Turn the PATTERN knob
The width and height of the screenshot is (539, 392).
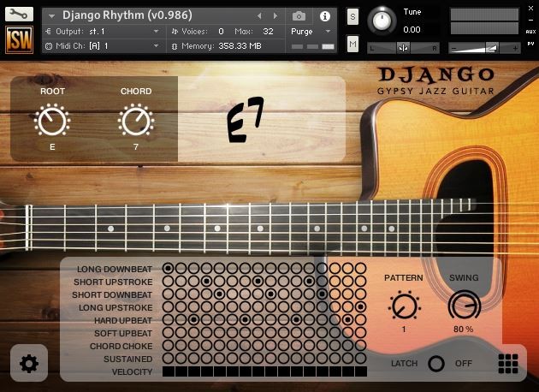point(404,306)
